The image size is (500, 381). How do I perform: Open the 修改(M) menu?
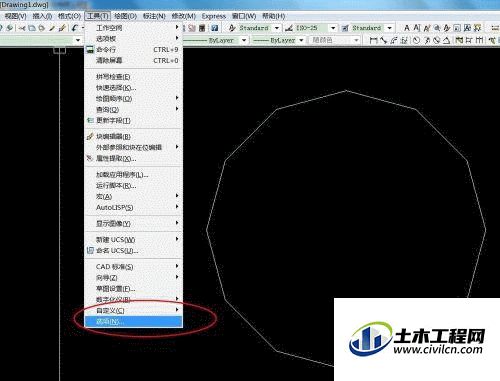[x=184, y=16]
